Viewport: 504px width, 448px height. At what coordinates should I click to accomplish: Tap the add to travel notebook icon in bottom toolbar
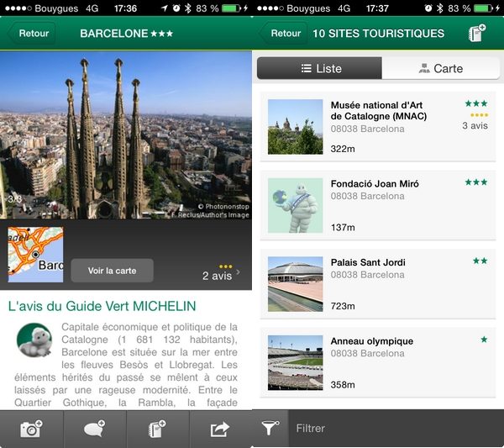pos(157,429)
